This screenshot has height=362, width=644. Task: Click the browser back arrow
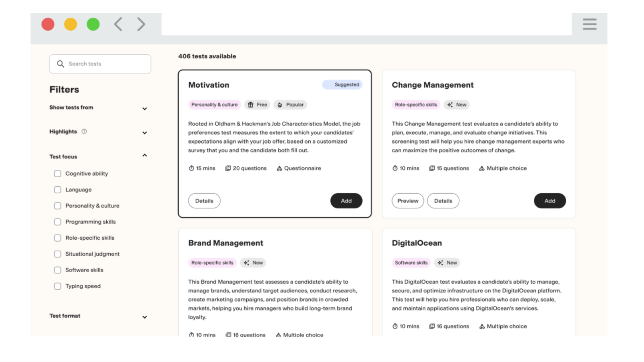click(118, 24)
